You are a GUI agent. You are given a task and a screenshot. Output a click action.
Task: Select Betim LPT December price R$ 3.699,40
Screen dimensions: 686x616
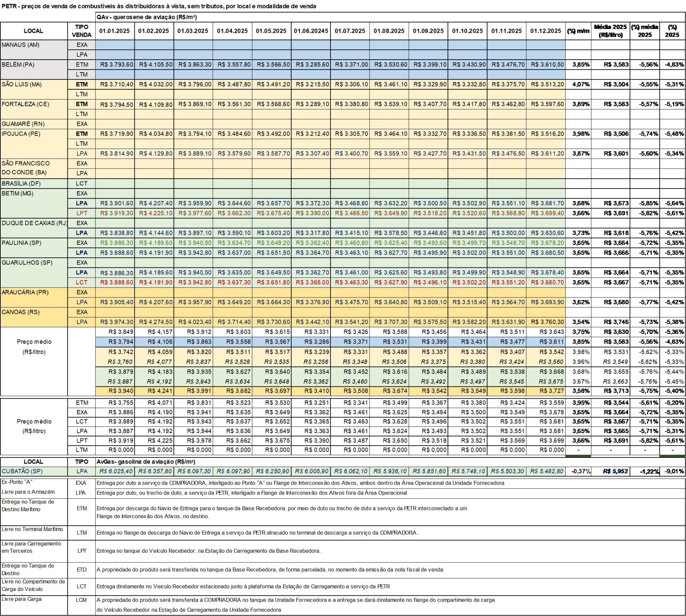(x=547, y=213)
